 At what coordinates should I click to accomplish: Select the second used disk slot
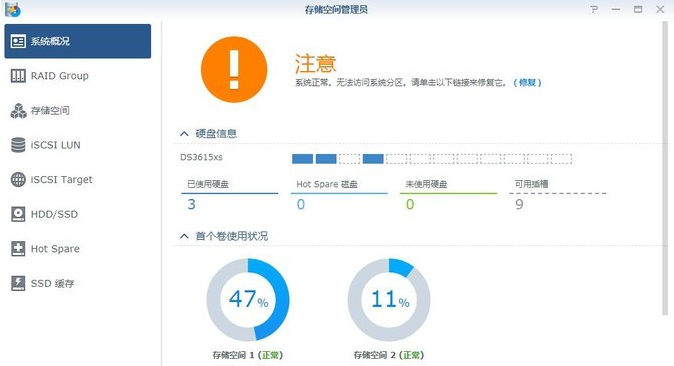(x=326, y=159)
